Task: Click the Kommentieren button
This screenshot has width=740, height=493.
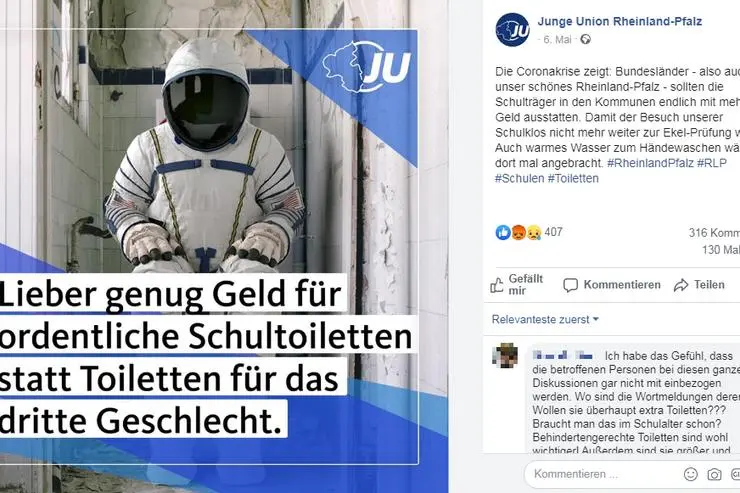Action: pyautogui.click(x=612, y=284)
